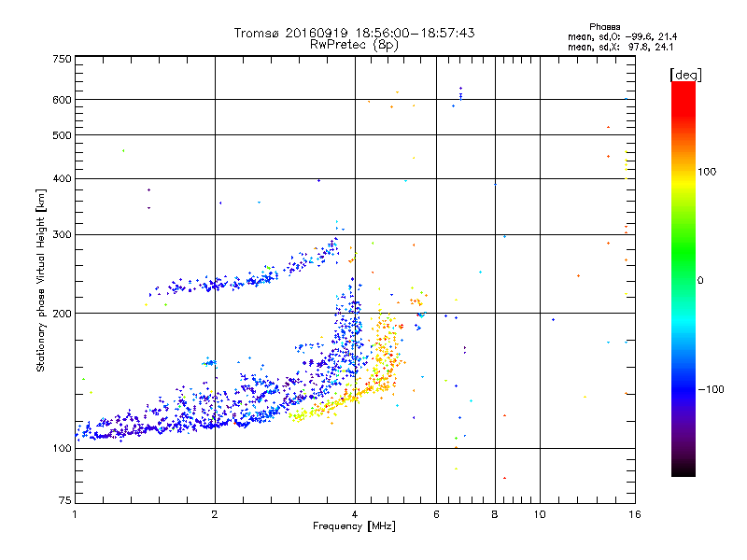
Task: Click the y-axis tick label '500'
Action: [x=62, y=135]
